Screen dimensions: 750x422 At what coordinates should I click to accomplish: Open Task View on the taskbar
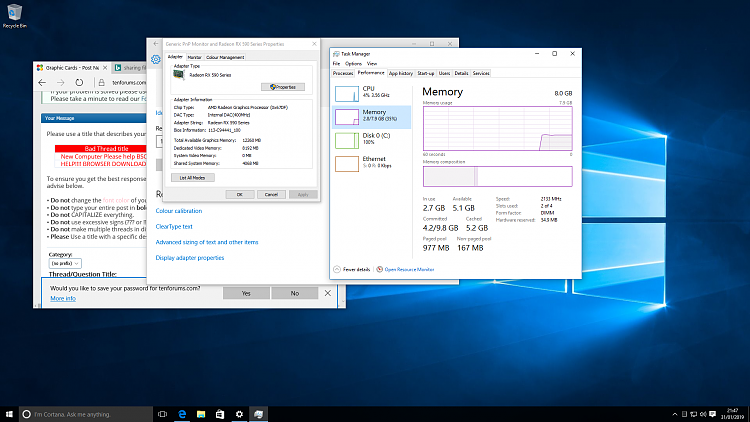(163, 414)
